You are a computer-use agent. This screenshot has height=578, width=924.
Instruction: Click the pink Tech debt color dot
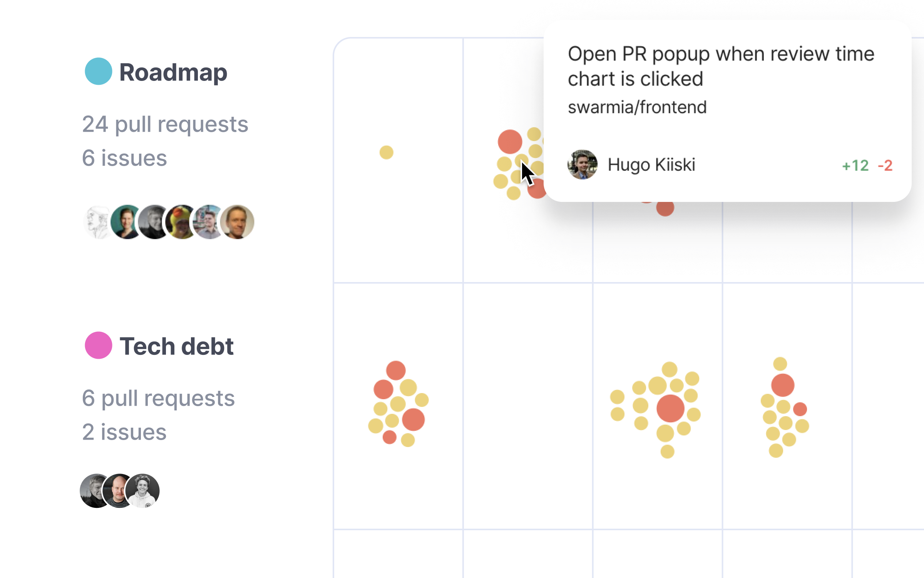pyautogui.click(x=99, y=345)
